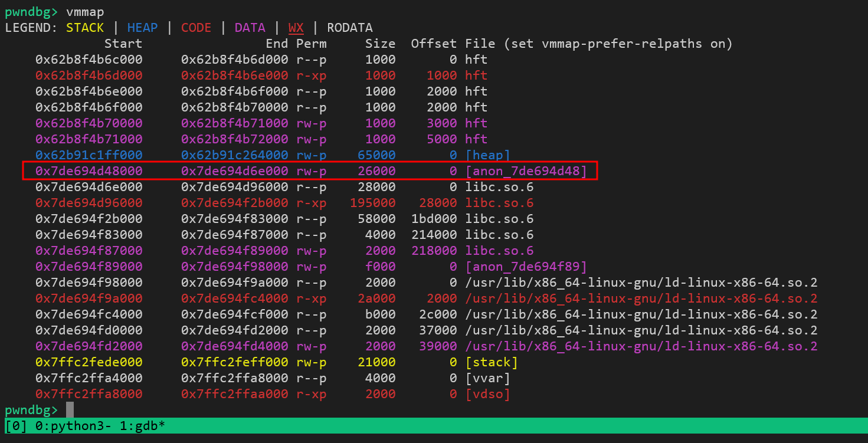This screenshot has height=443, width=868.
Task: Click the stack start address 0x7ffc2fede000
Action: point(89,362)
